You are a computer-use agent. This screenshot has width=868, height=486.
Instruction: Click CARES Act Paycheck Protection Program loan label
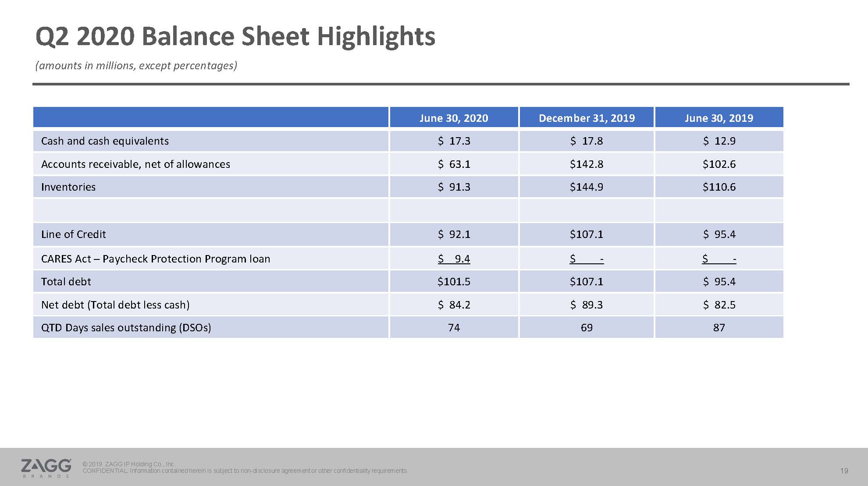click(x=156, y=259)
